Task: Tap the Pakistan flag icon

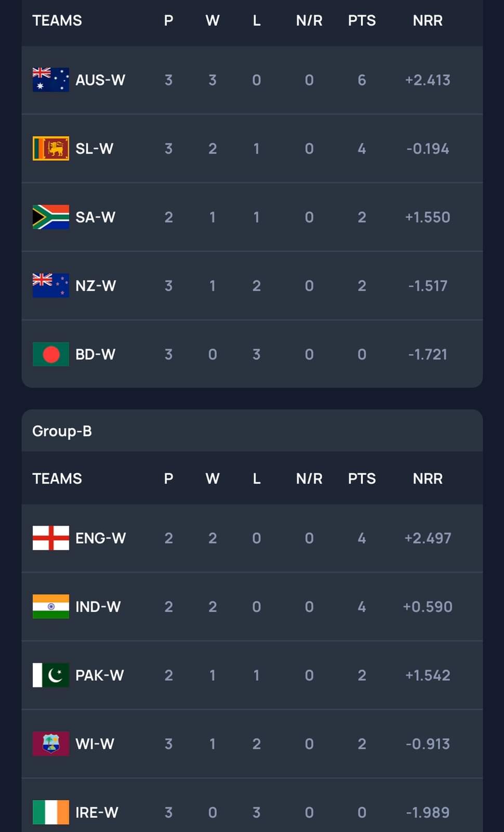Action: (x=50, y=675)
